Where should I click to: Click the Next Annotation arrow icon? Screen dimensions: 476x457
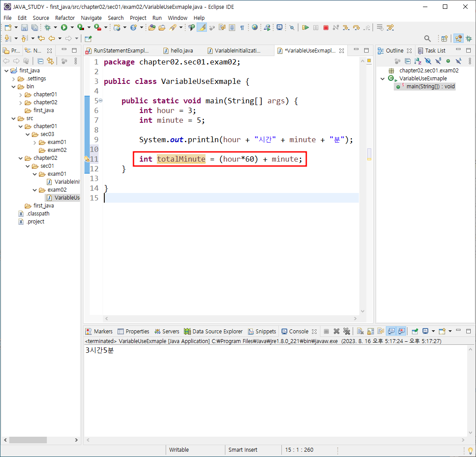[8, 38]
